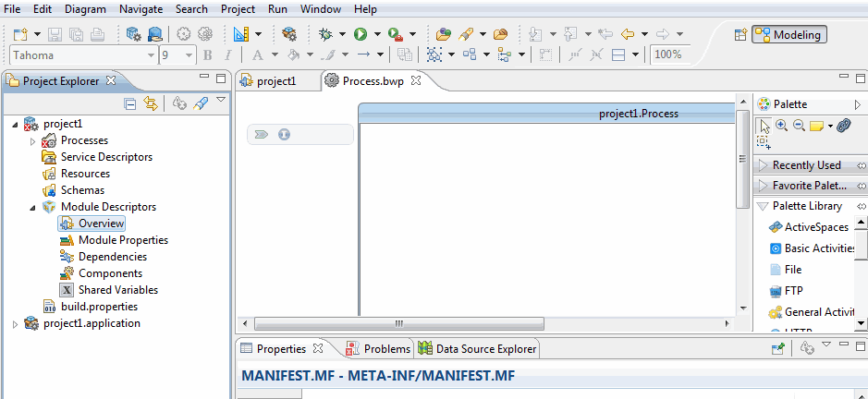The width and height of the screenshot is (868, 399).
Task: Select Module Properties item
Action: tap(124, 240)
